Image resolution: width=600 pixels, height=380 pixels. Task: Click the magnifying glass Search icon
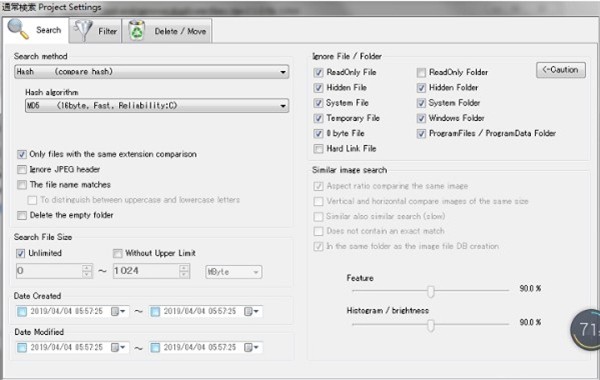pyautogui.click(x=18, y=29)
